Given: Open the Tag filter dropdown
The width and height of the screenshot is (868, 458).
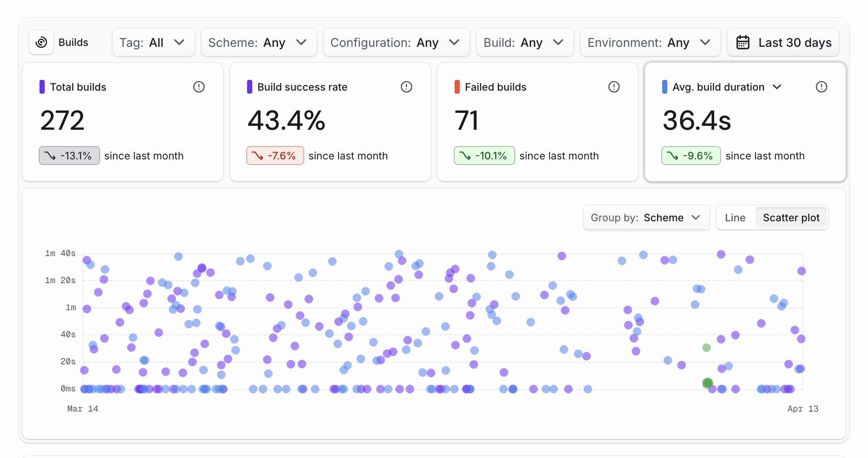Looking at the screenshot, I should pyautogui.click(x=153, y=42).
